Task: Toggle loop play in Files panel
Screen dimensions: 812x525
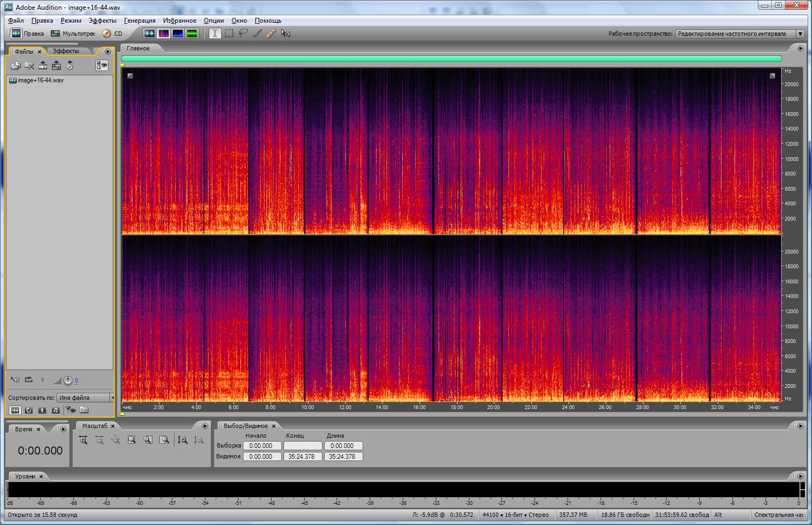Action: (x=29, y=380)
